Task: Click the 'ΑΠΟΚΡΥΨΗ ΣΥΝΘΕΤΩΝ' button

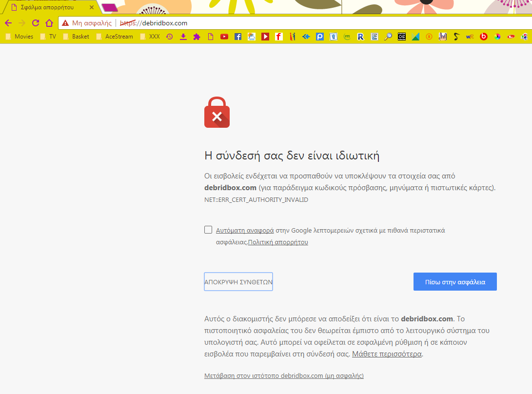Action: (x=238, y=282)
